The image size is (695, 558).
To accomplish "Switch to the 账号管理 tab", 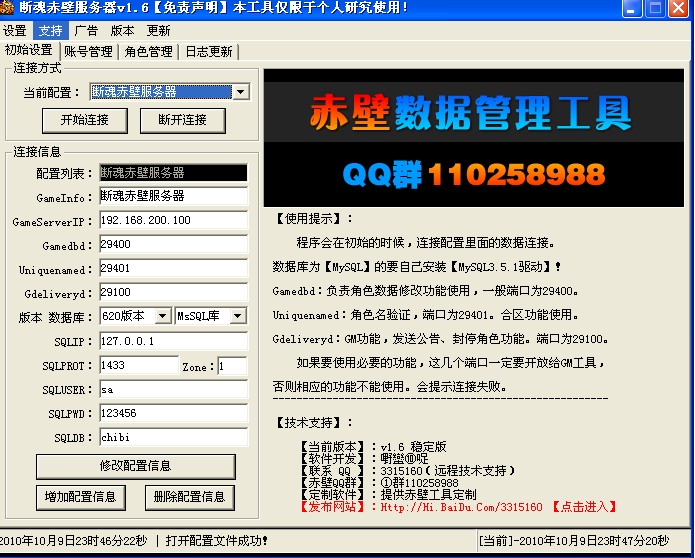I will 88,51.
